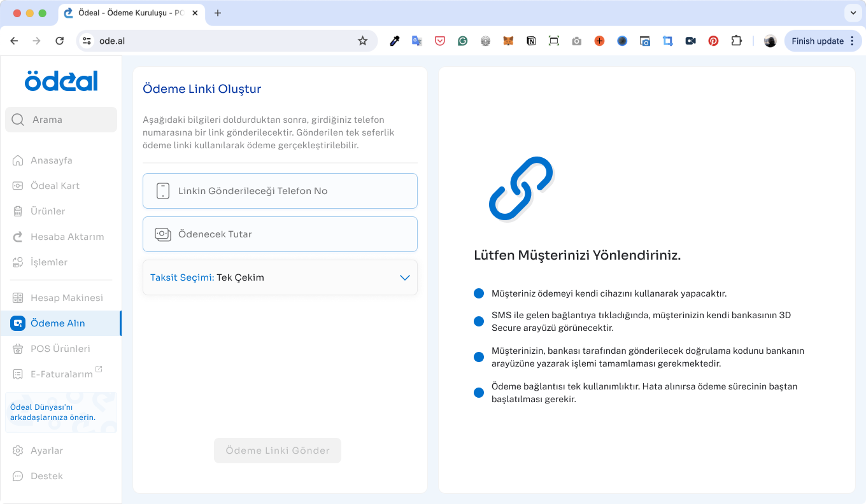Click the Ödenecek Tutar amount field
The image size is (866, 504).
click(x=280, y=234)
